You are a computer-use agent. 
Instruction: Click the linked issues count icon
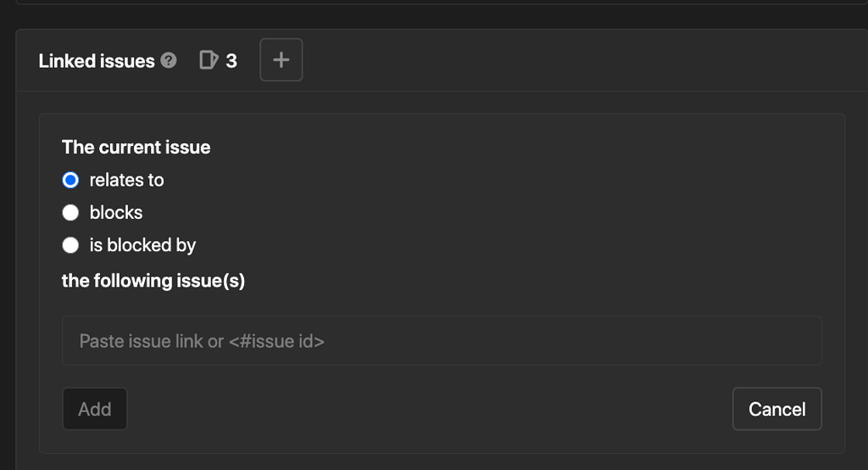(x=208, y=60)
